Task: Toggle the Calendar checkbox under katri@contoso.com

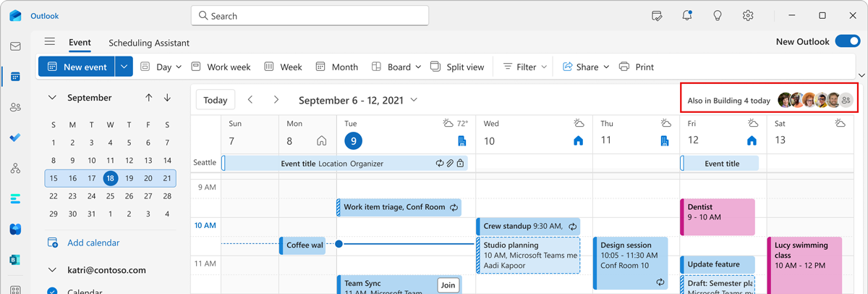Action: [x=52, y=291]
